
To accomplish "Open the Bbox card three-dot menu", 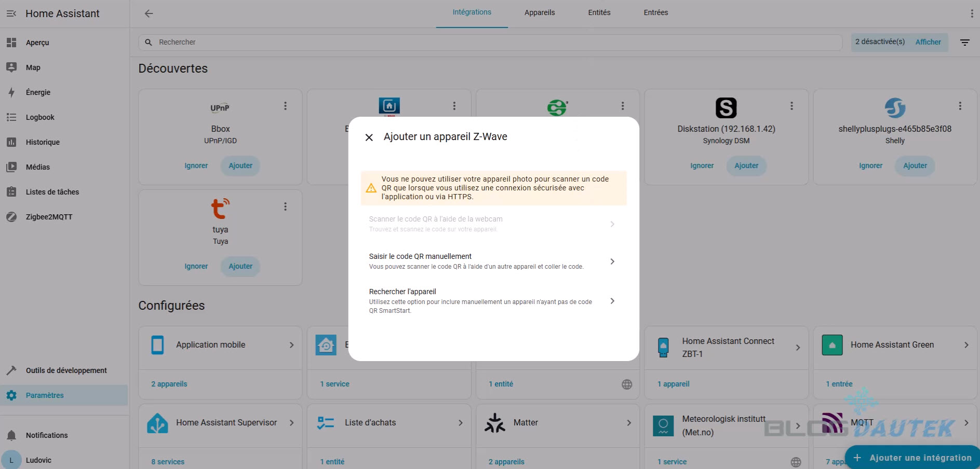I will [x=285, y=106].
